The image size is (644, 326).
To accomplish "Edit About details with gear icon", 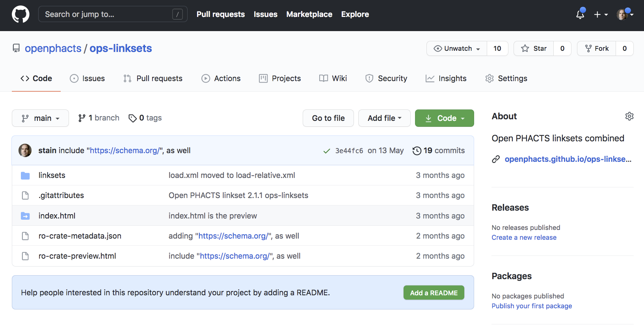I will (629, 116).
